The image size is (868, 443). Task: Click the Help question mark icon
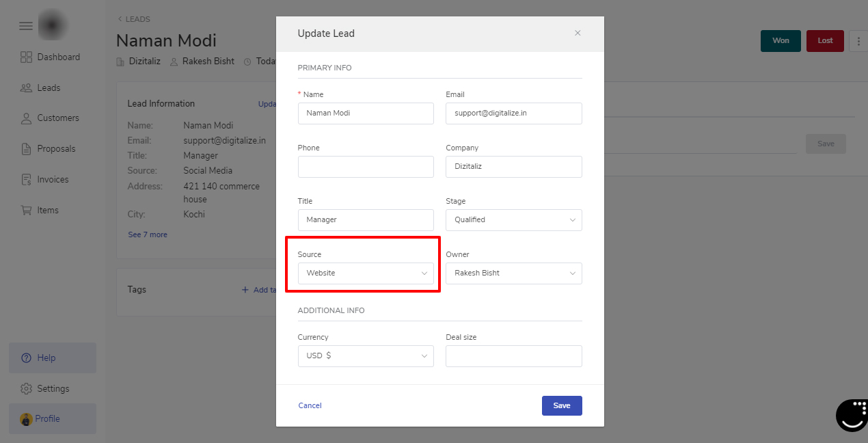[27, 358]
